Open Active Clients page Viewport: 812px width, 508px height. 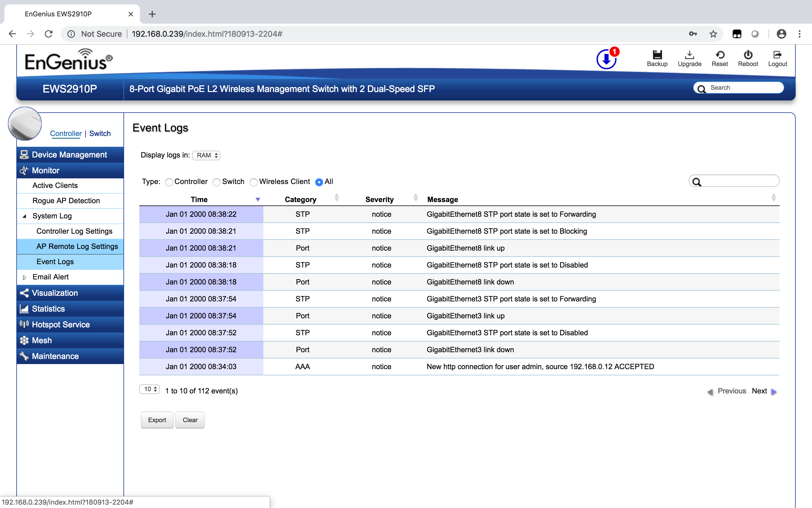click(70, 185)
